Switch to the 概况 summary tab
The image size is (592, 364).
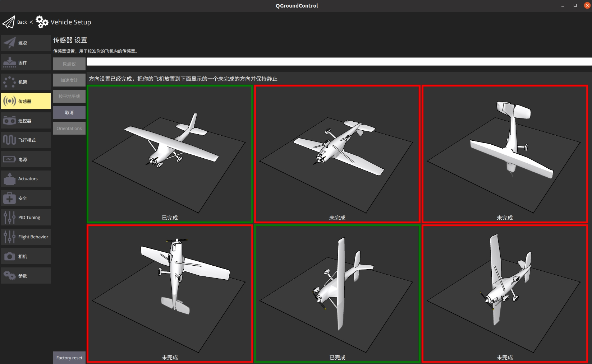pyautogui.click(x=26, y=43)
